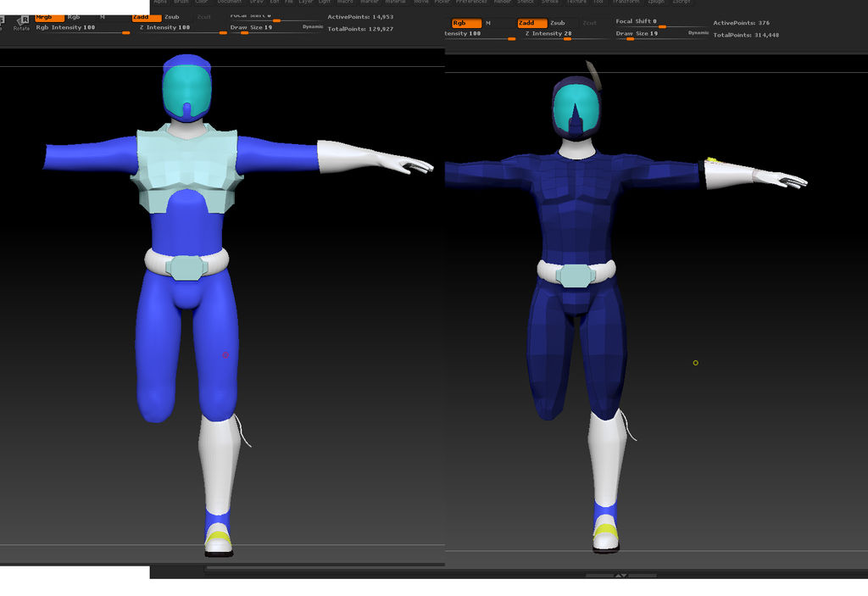Adjust Z Intensity 100 slider in left window

pos(183,28)
